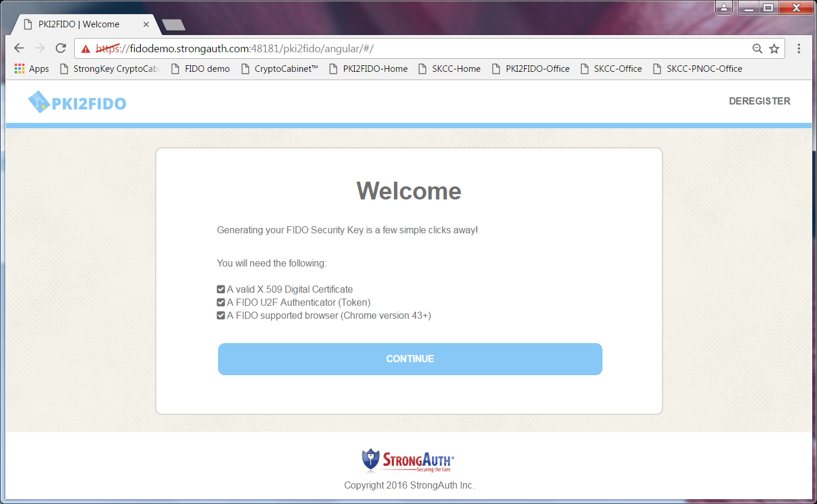Open the FIDO demo bookmark

point(206,68)
